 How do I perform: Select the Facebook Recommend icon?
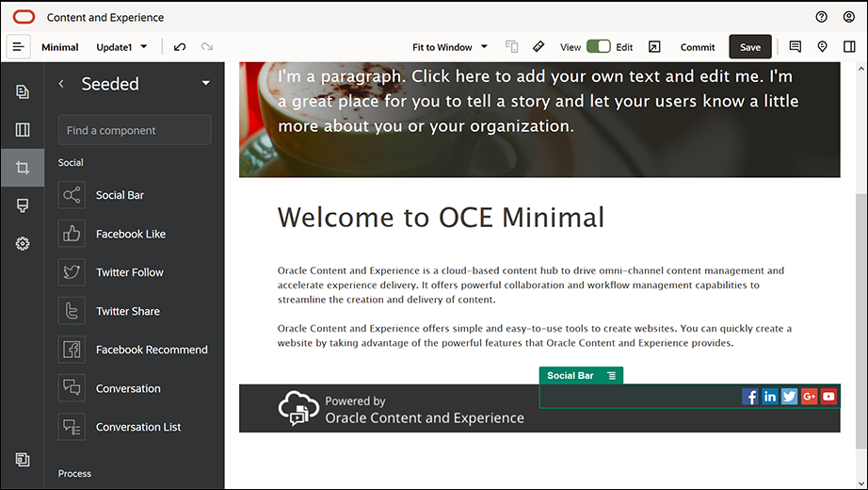[72, 350]
